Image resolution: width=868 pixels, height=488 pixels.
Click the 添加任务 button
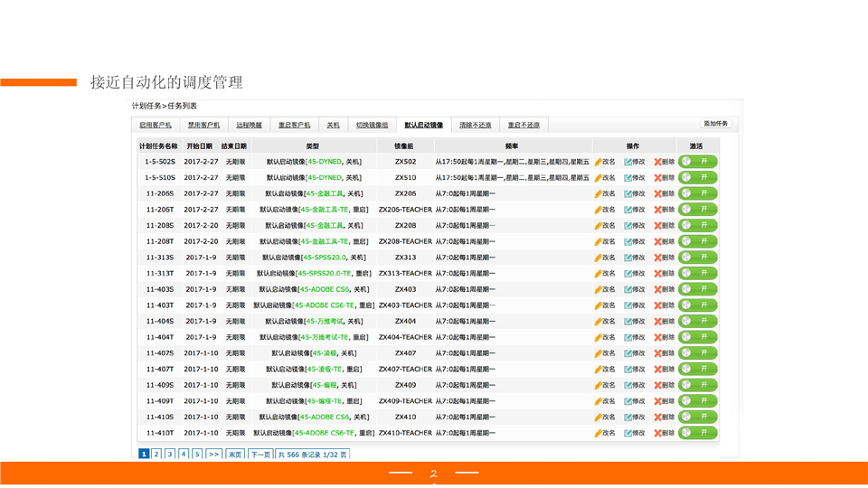tap(716, 124)
